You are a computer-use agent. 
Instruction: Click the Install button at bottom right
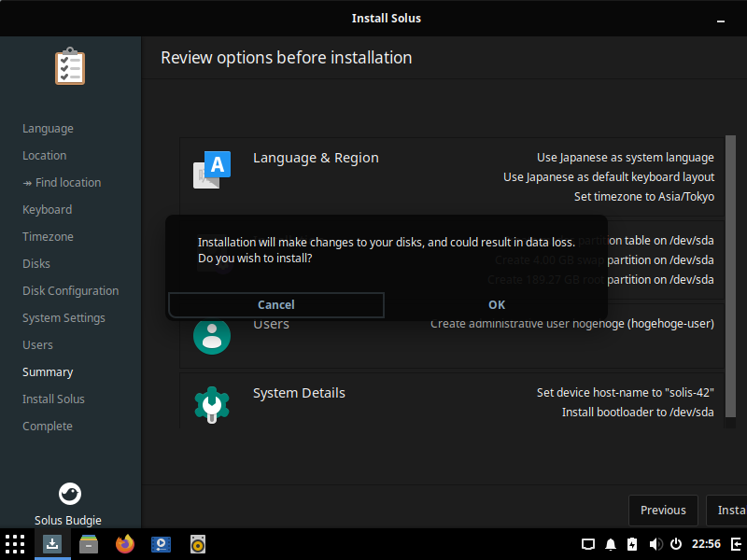coord(726,510)
